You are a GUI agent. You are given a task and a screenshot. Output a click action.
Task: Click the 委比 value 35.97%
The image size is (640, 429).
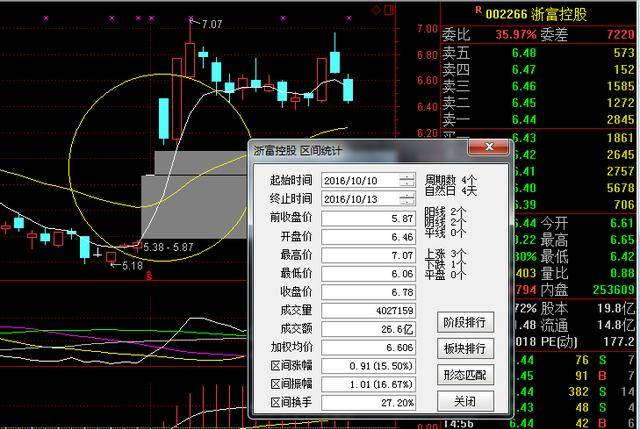tap(516, 34)
